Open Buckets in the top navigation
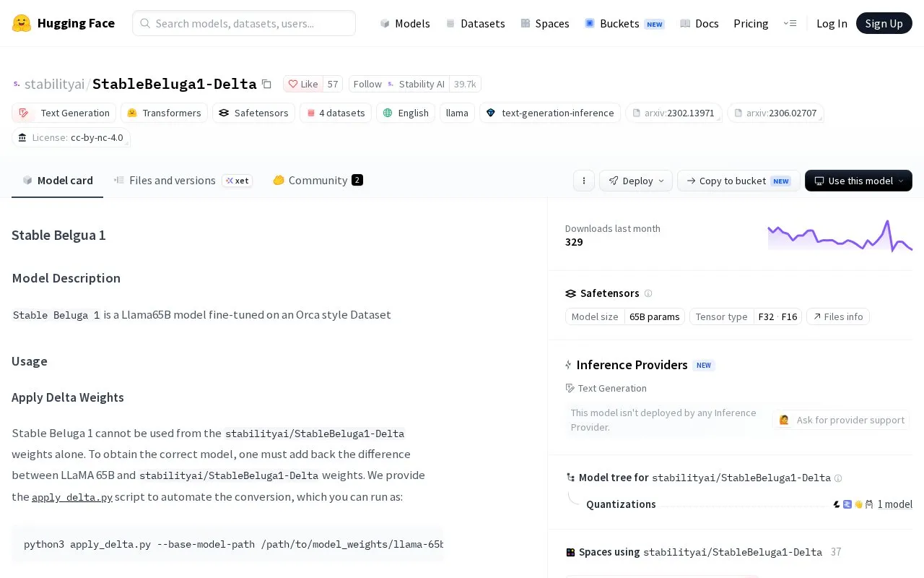This screenshot has height=578, width=924. (x=625, y=23)
